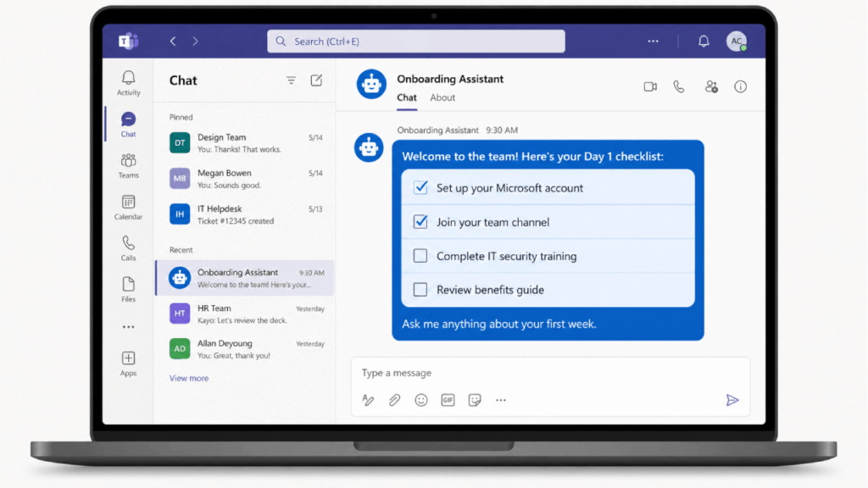Open the Design Team chat
Image resolution: width=868 pixels, height=488 pixels.
(x=245, y=142)
